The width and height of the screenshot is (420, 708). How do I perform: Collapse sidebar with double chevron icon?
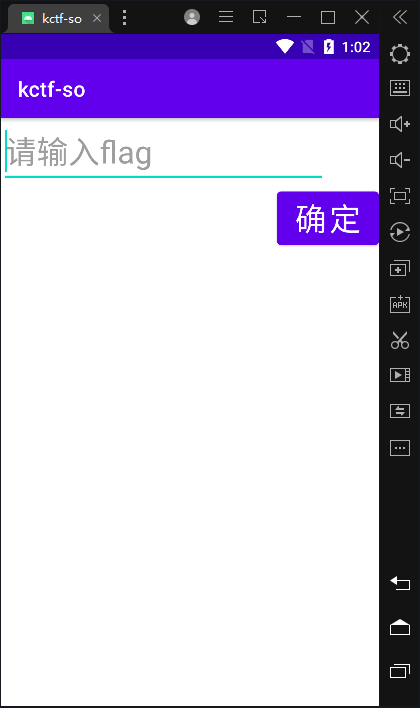(400, 17)
